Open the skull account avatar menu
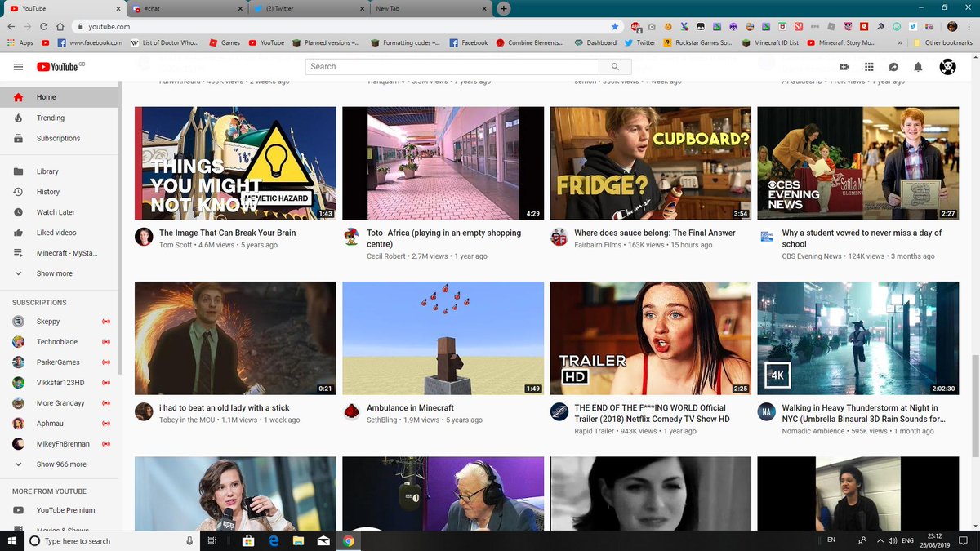This screenshot has width=980, height=551. (947, 67)
